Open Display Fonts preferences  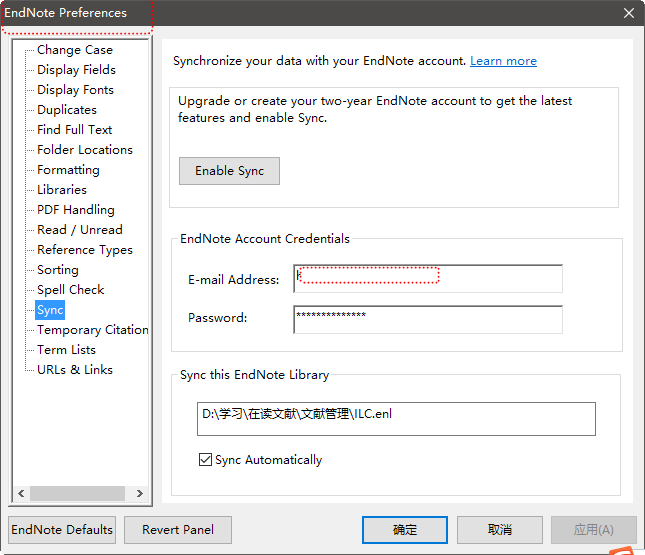click(75, 90)
